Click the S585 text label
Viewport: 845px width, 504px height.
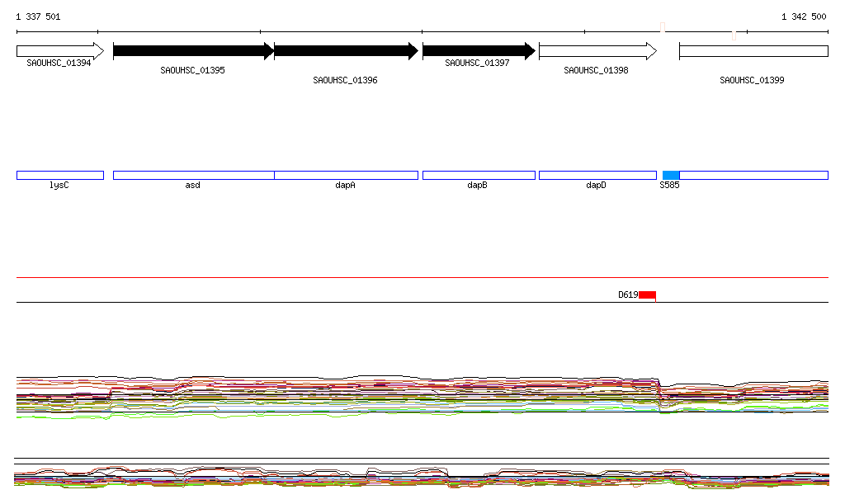669,186
